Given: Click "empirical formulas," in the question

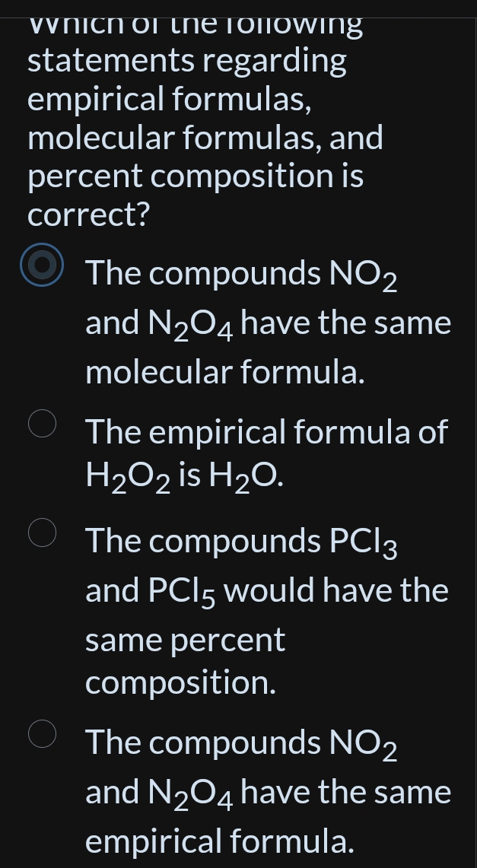Looking at the screenshot, I should pyautogui.click(x=169, y=99).
